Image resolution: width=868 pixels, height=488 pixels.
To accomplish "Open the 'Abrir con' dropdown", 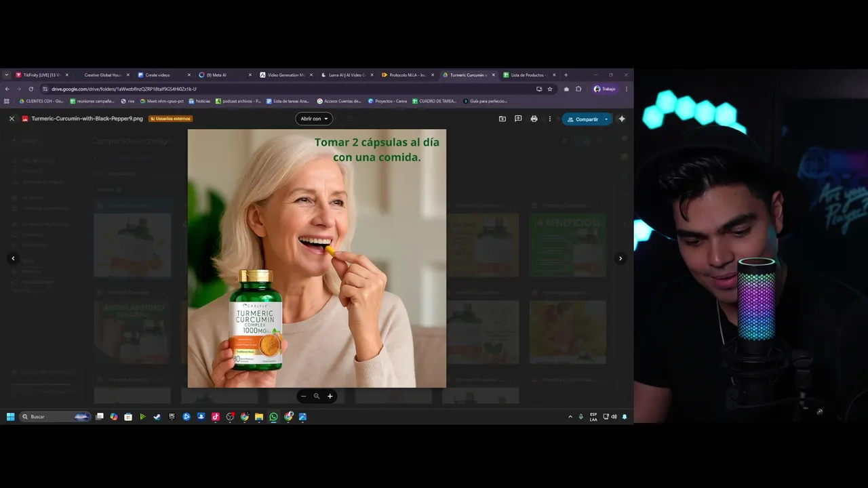I will pos(314,119).
